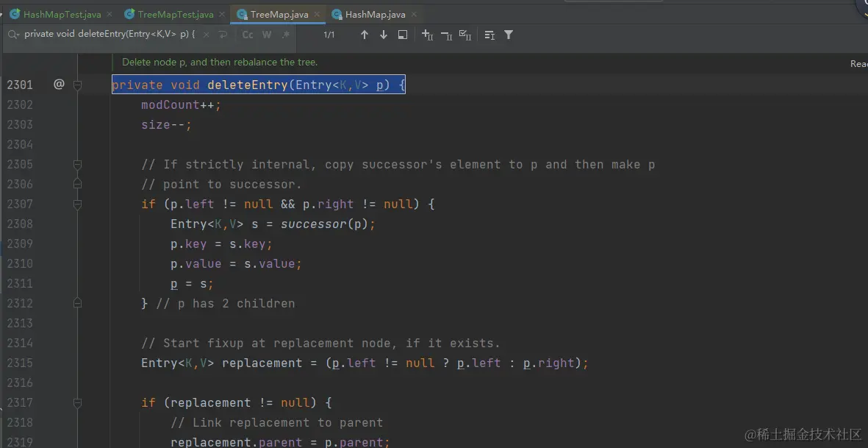The image size is (868, 448).
Task: Close the TreeMapTest.java tab
Action: pos(222,15)
